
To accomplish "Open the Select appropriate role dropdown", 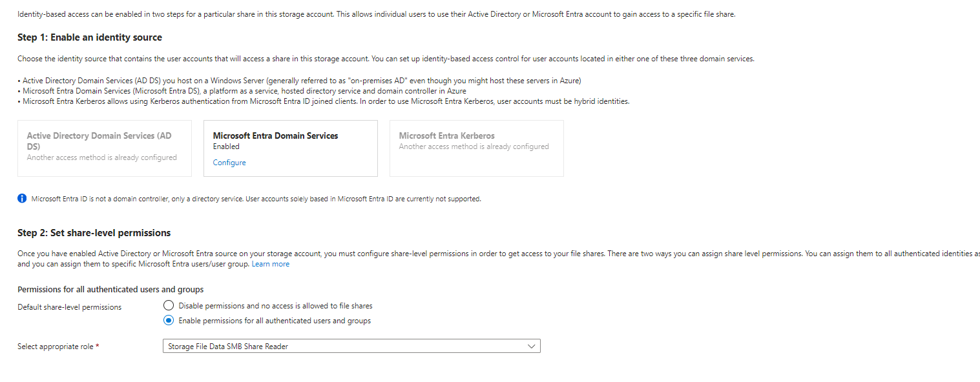I will pyautogui.click(x=351, y=347).
